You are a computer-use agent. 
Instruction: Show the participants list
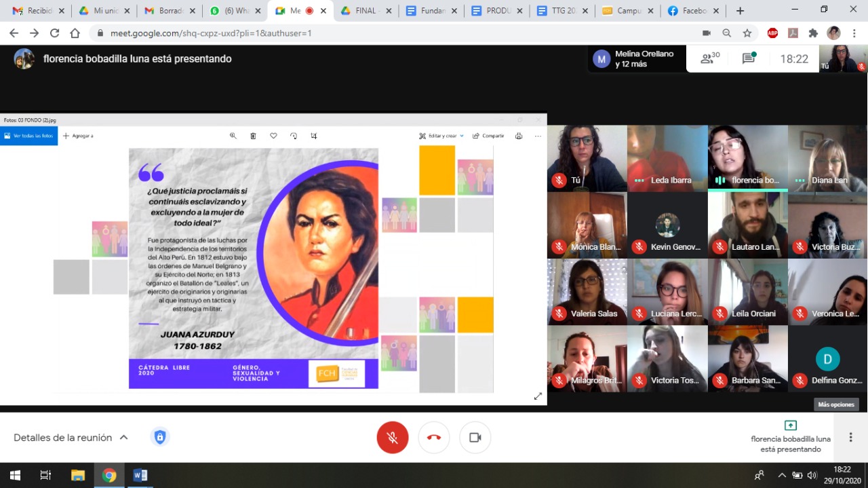[709, 59]
